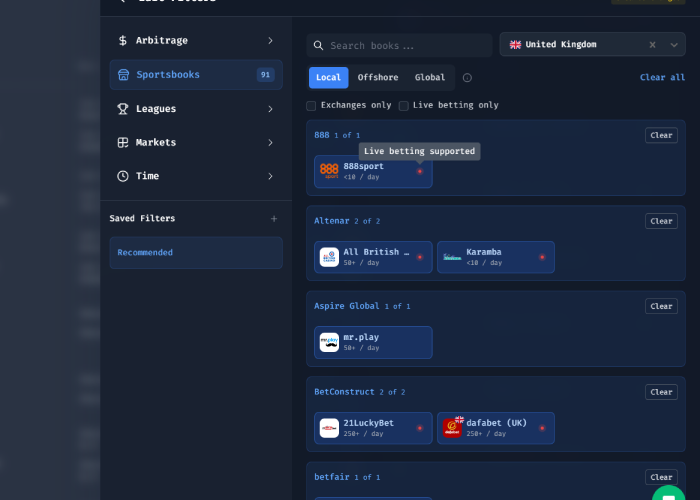
Task: Toggle the All British sportsbook card
Action: pos(373,257)
